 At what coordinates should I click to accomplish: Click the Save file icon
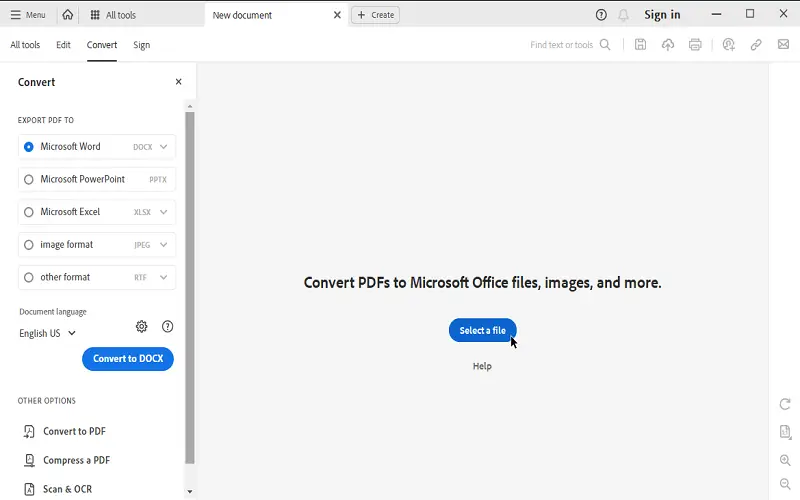point(640,45)
